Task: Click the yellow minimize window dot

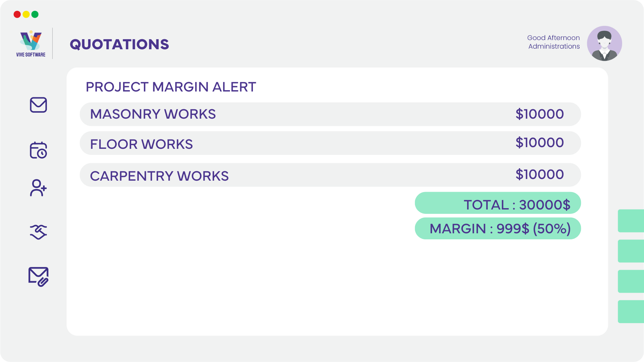Action: [x=26, y=14]
